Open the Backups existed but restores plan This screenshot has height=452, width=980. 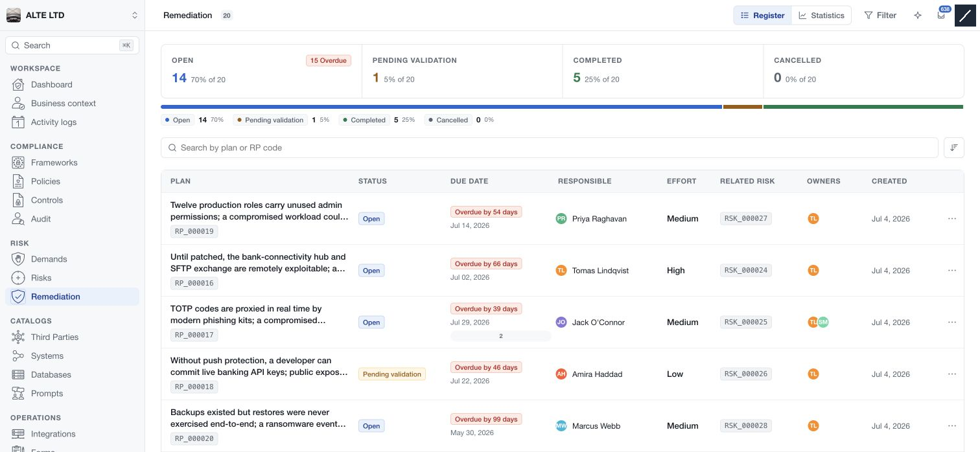(x=258, y=418)
